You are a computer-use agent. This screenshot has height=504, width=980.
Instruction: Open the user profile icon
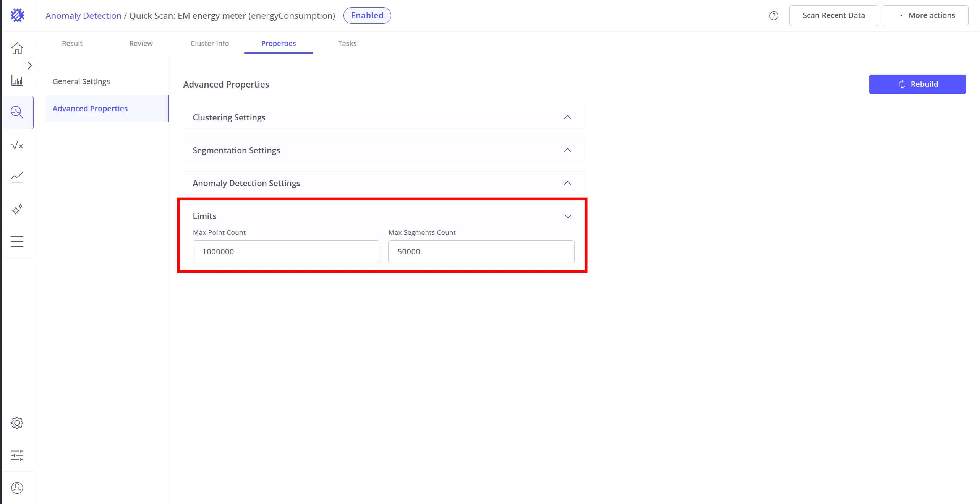[17, 488]
